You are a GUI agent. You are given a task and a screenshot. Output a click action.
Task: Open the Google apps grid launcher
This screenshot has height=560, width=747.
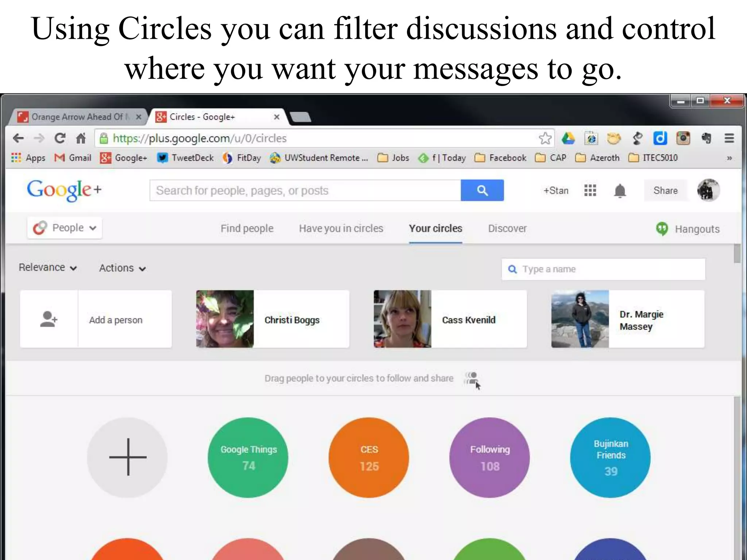(x=590, y=190)
